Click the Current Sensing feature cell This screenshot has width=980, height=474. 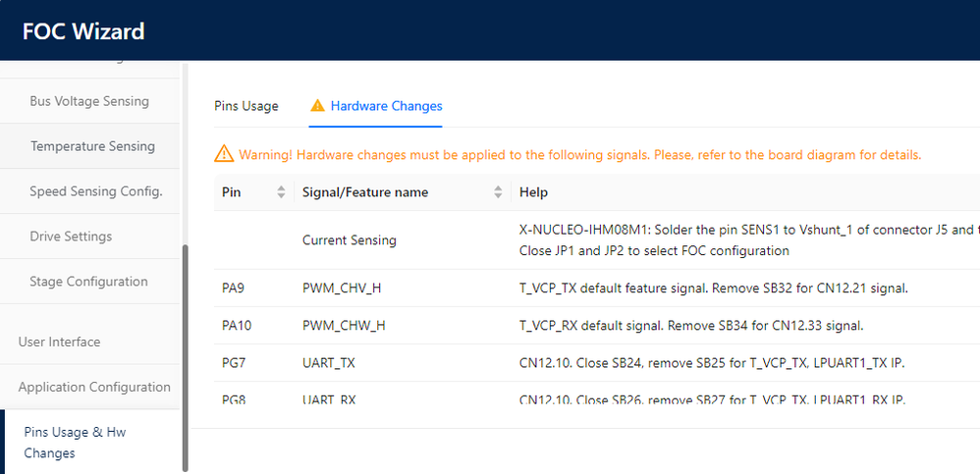[x=350, y=240]
